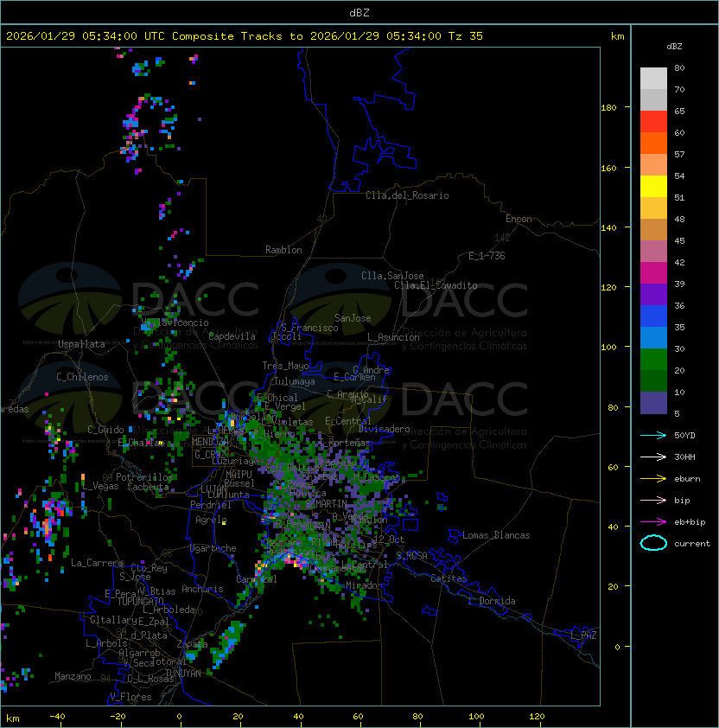Screen dimensions: 719x728
Task: Click the 'L_PAZ' map label
Action: click(x=583, y=635)
